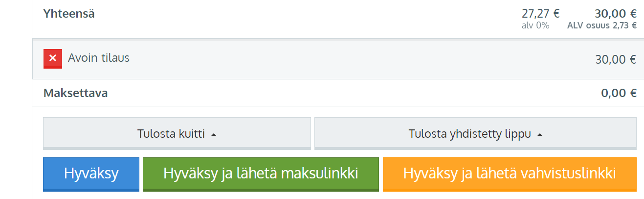Click the Tulosta yhdistetty lippu button text

coord(470,134)
